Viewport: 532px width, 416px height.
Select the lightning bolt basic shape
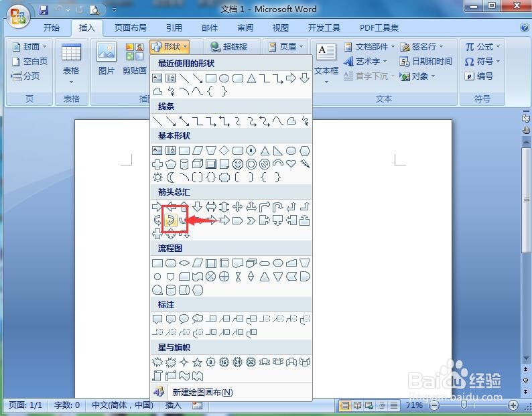click(x=305, y=164)
